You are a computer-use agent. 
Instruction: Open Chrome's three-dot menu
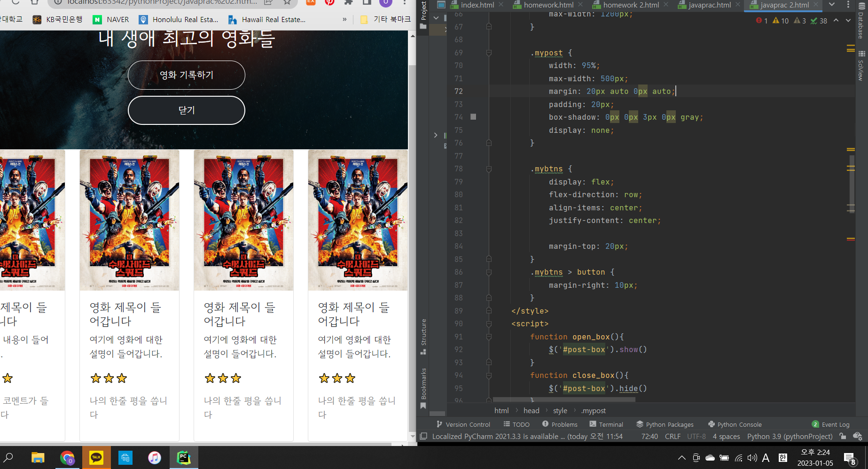click(404, 2)
